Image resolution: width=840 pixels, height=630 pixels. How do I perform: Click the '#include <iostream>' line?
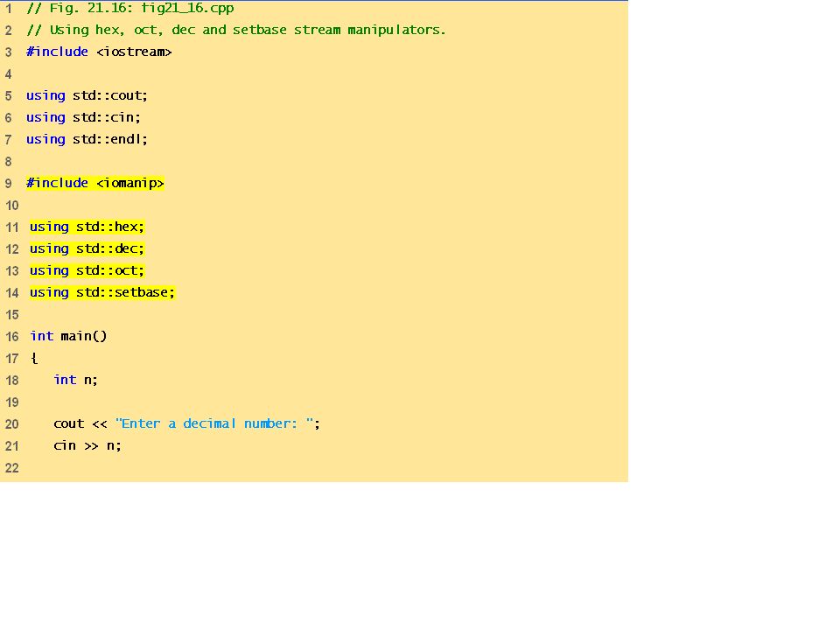coord(99,52)
